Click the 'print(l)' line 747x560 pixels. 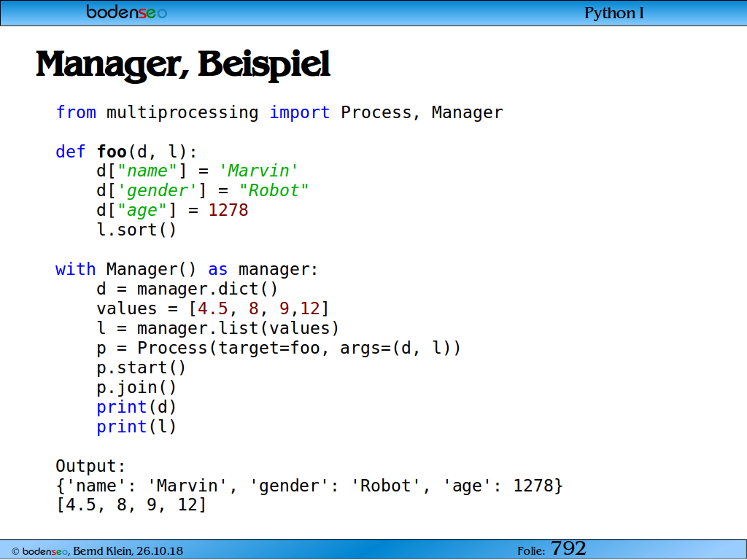[x=136, y=427]
